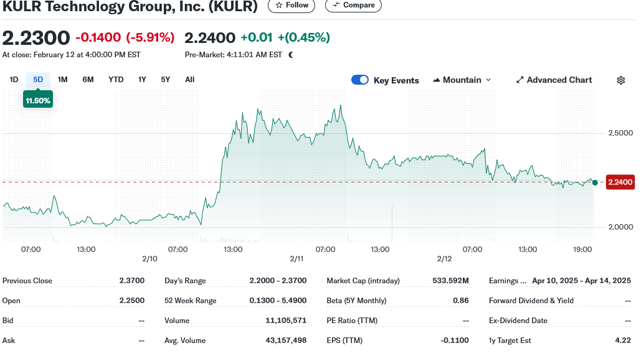The height and width of the screenshot is (353, 644).
Task: Click the EPS (TTM) value -0.1100
Action: [455, 341]
